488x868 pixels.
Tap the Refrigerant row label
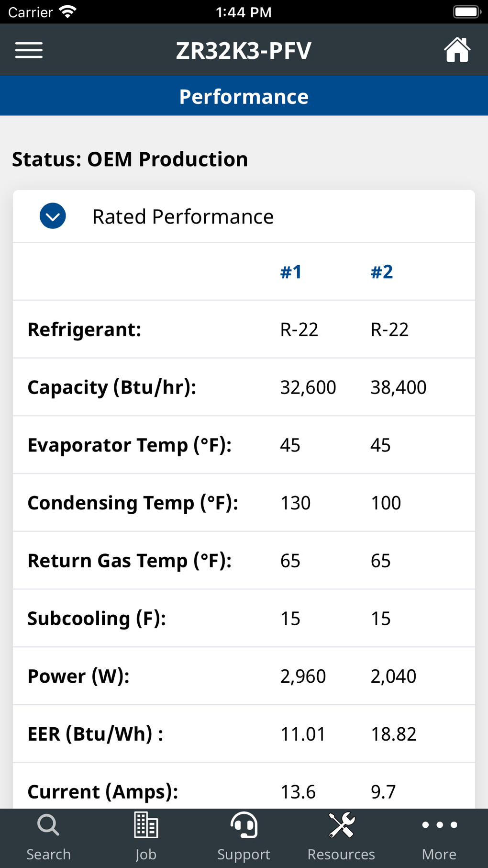84,329
